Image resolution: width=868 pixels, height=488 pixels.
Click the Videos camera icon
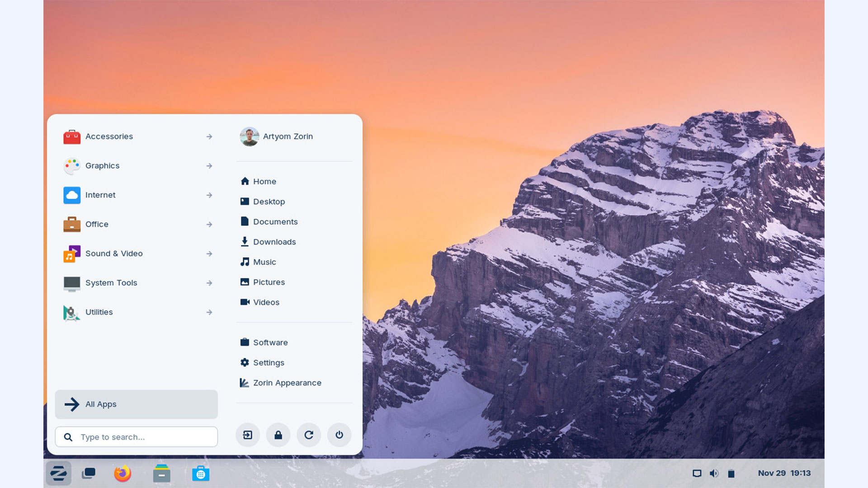[245, 302]
